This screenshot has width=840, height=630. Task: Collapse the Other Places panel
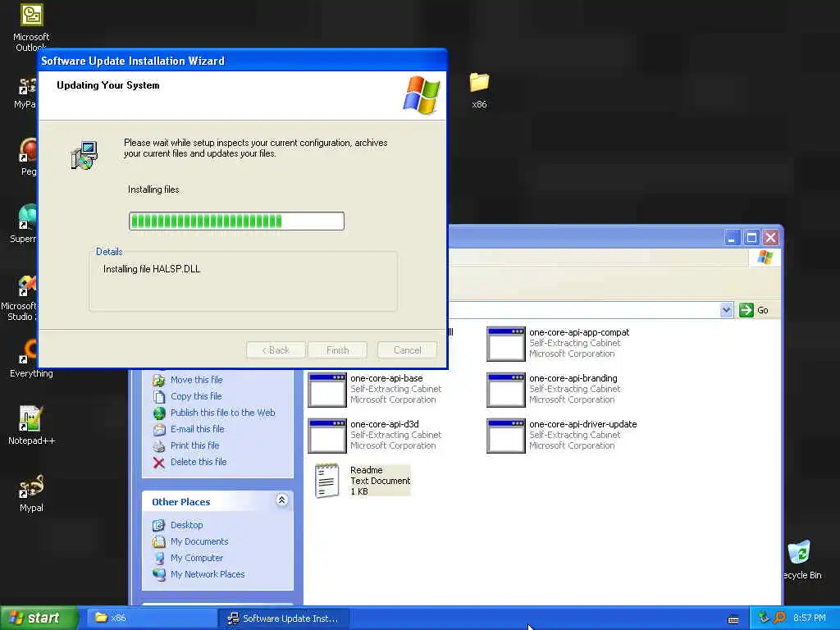tap(282, 500)
